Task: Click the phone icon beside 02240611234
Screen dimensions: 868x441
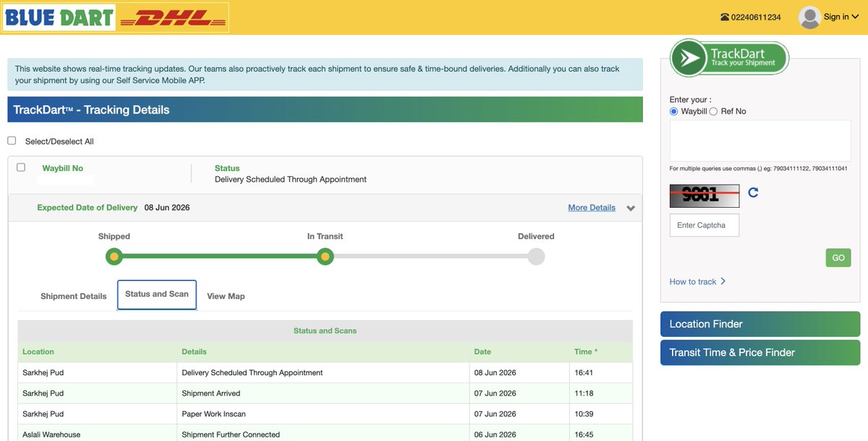Action: [725, 17]
